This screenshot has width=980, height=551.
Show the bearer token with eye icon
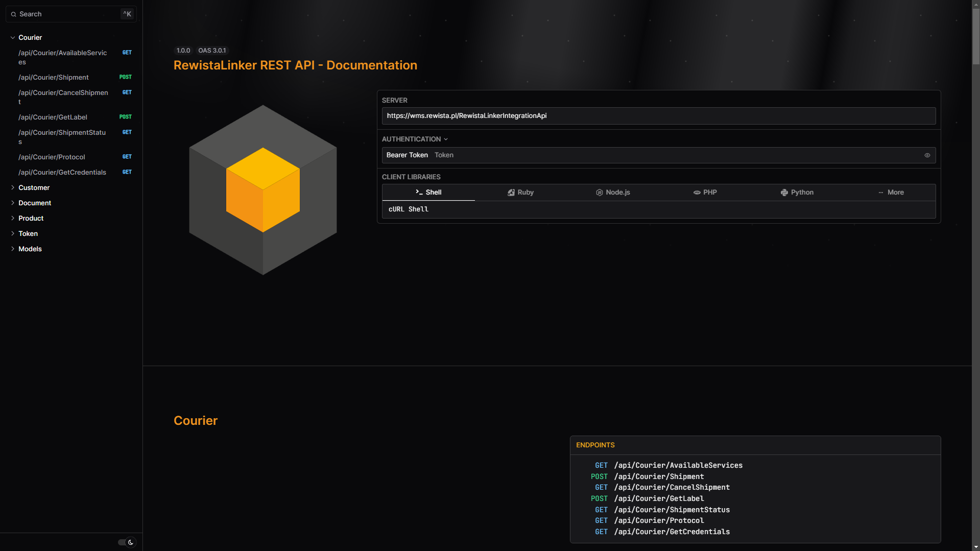(927, 155)
